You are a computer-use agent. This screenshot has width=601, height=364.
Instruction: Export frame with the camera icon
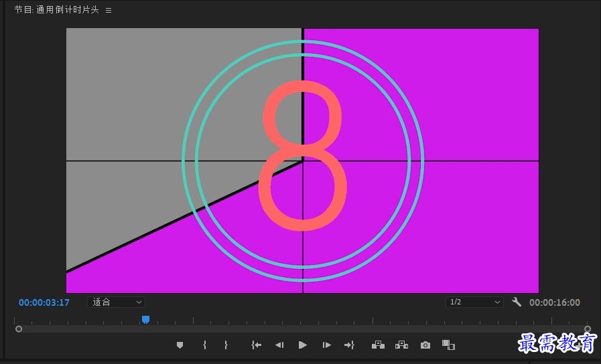425,345
